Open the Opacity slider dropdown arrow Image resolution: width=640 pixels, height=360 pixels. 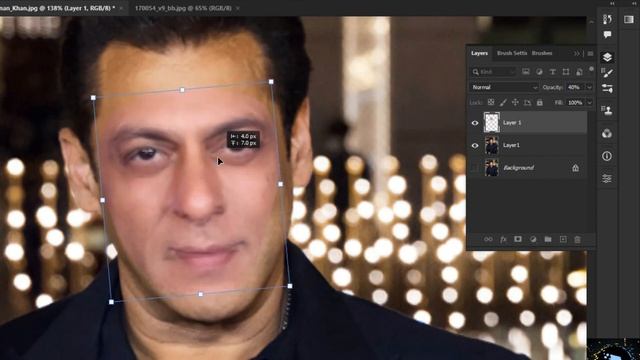click(589, 87)
